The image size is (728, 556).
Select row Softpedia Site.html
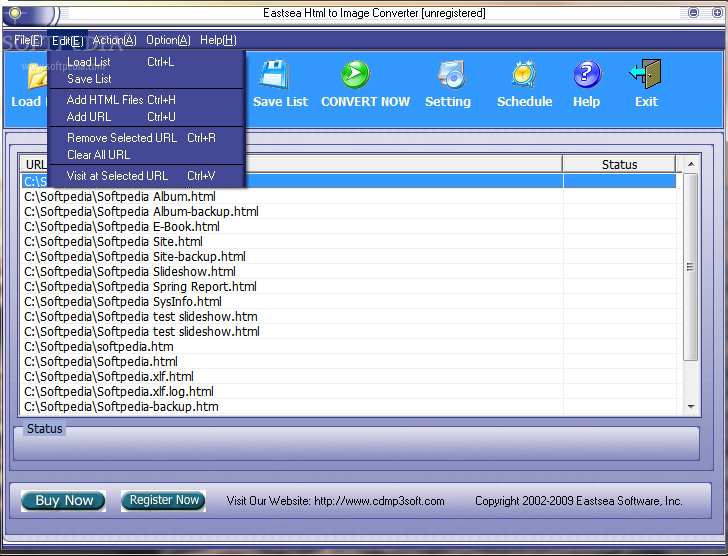click(x=348, y=242)
